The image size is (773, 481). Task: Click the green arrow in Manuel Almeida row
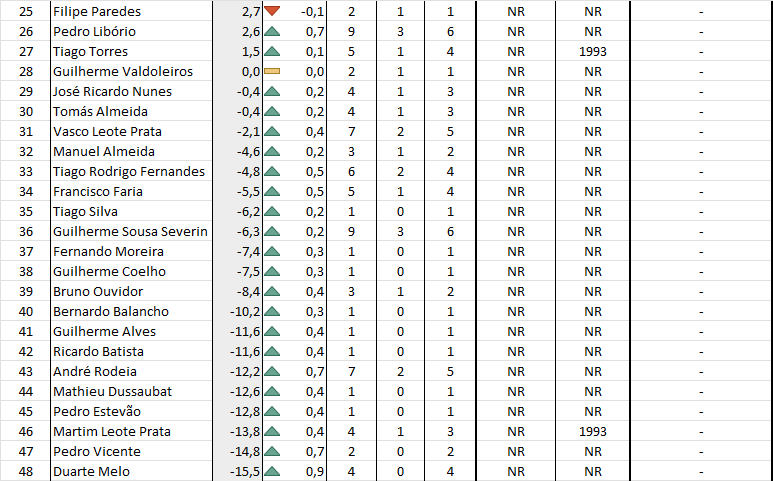(x=272, y=151)
